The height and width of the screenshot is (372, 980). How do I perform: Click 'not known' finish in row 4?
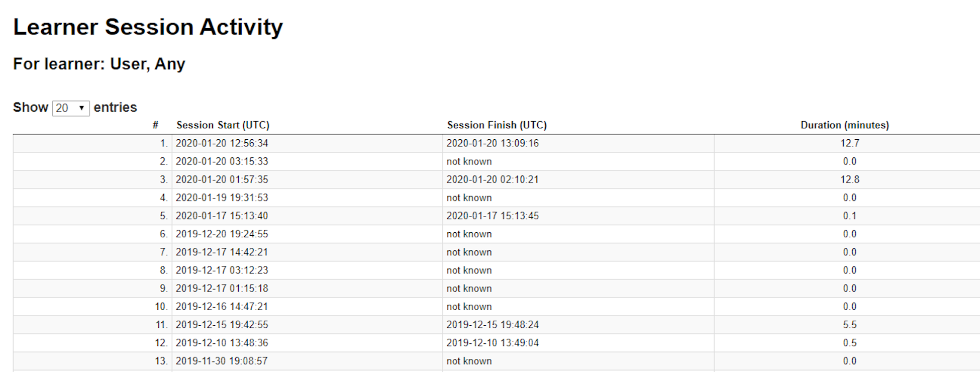469,198
